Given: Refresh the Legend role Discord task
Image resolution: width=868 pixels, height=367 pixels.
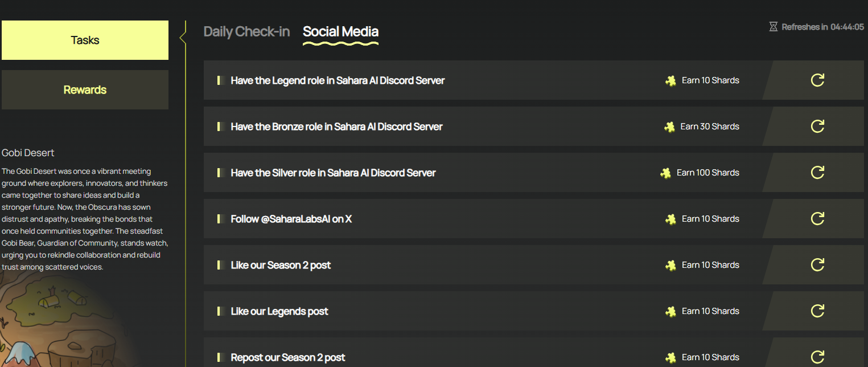Looking at the screenshot, I should click(817, 80).
